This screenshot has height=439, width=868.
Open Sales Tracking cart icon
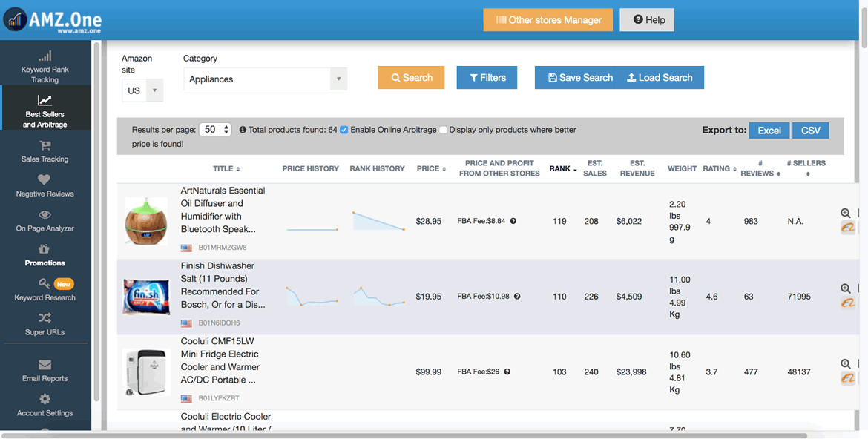coord(45,145)
